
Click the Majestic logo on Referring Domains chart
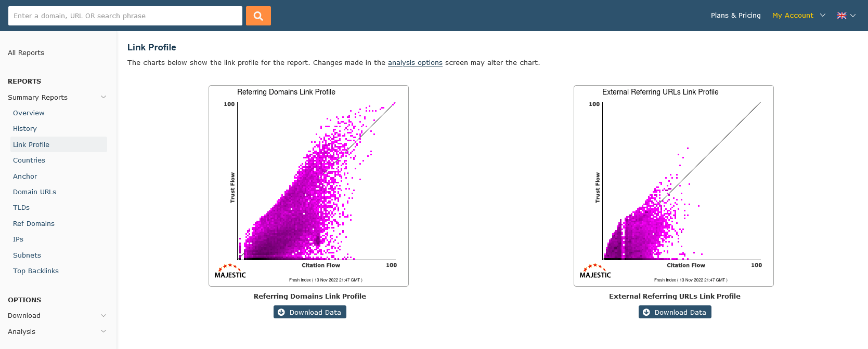coord(230,272)
